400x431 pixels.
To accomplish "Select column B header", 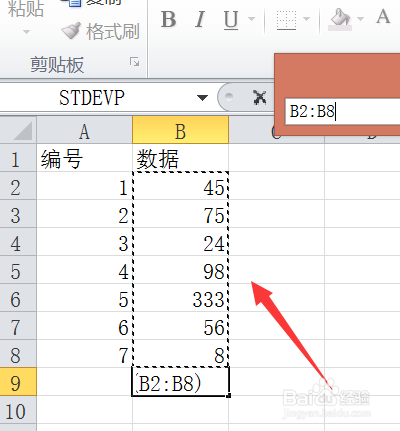I will click(180, 131).
